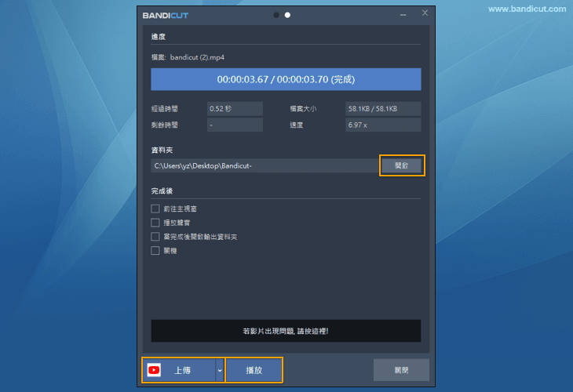Image resolution: width=573 pixels, height=392 pixels.
Task: Click the folder path C:\Users\yz\Desktop\Bandicut- field
Action: pyautogui.click(x=265, y=165)
